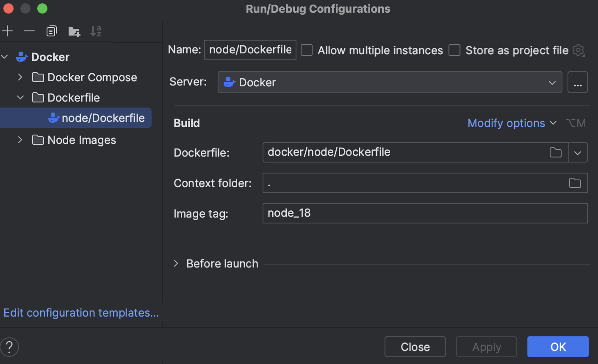The image size is (598, 364).
Task: Click into the Image tag input field
Action: 424,213
